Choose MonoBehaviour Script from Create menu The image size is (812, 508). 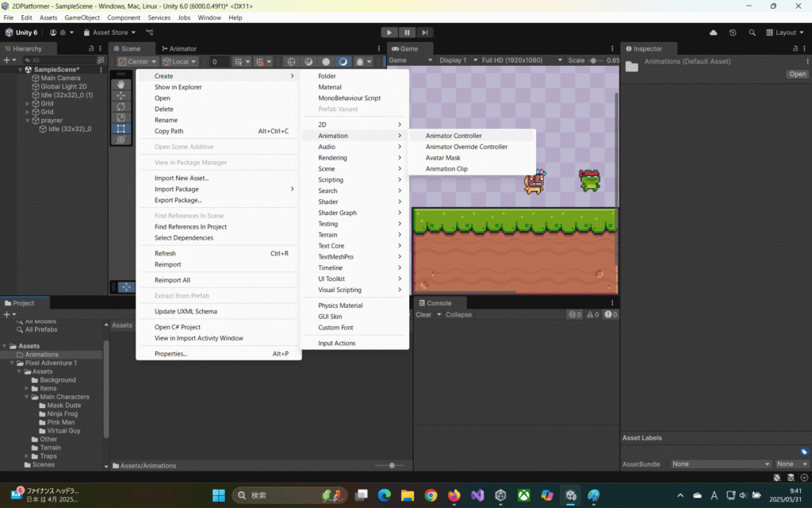click(x=354, y=98)
